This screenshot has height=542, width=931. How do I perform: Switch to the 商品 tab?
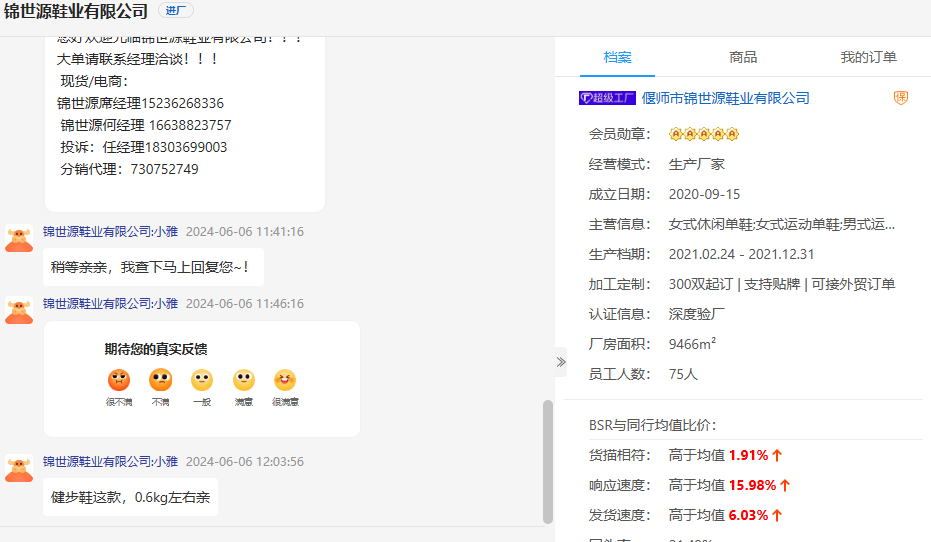743,58
